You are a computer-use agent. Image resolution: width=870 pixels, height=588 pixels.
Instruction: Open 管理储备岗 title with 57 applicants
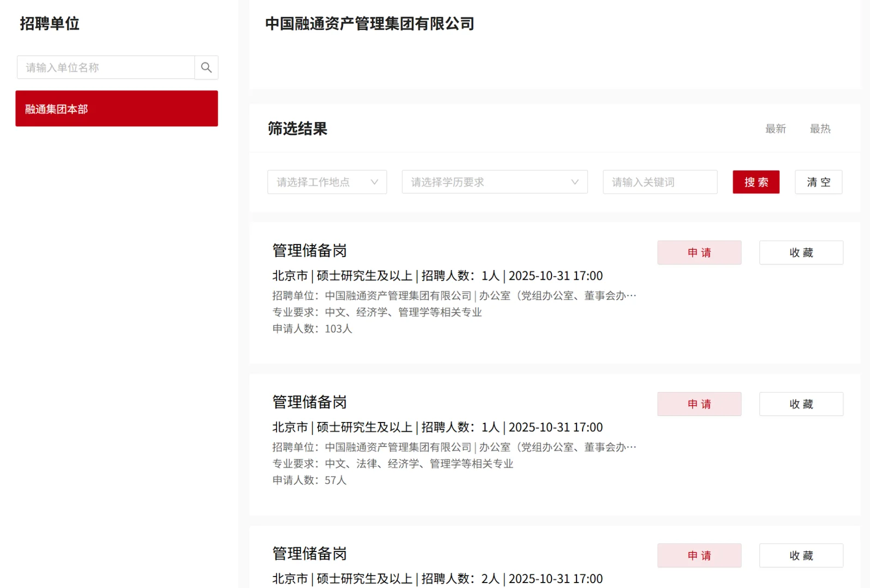pyautogui.click(x=309, y=402)
